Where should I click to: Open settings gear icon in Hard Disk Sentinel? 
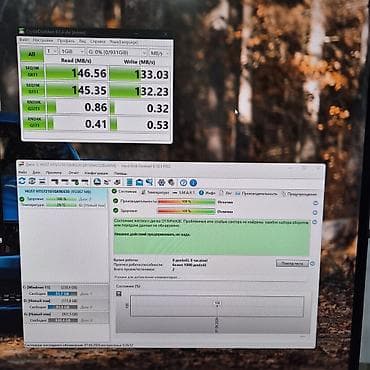pos(161,183)
